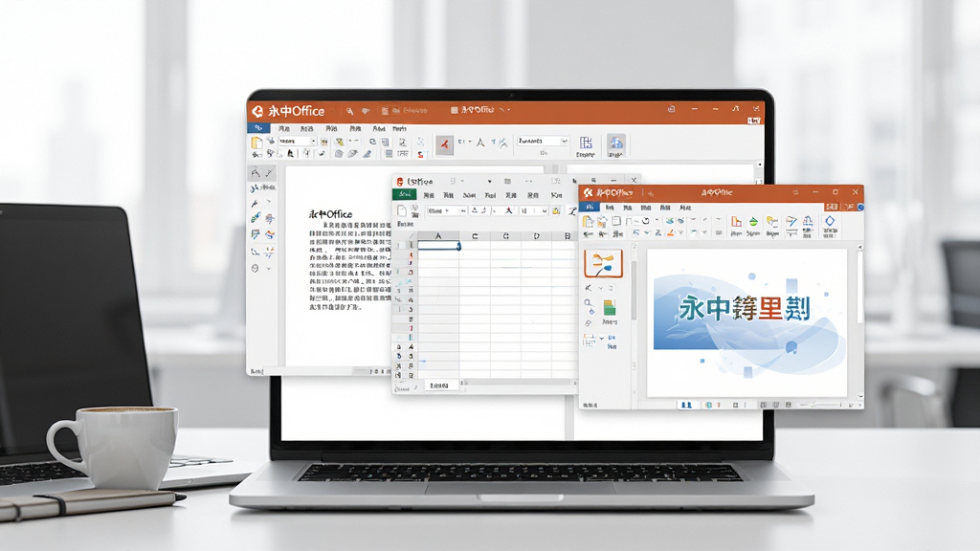Click the horizontal scrollbar of the spreadsheet
Screen dimensions: 980x551
pos(518,383)
